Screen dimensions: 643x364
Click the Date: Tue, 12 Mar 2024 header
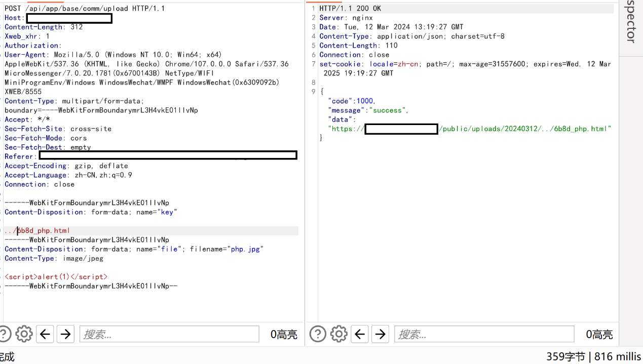pos(391,27)
